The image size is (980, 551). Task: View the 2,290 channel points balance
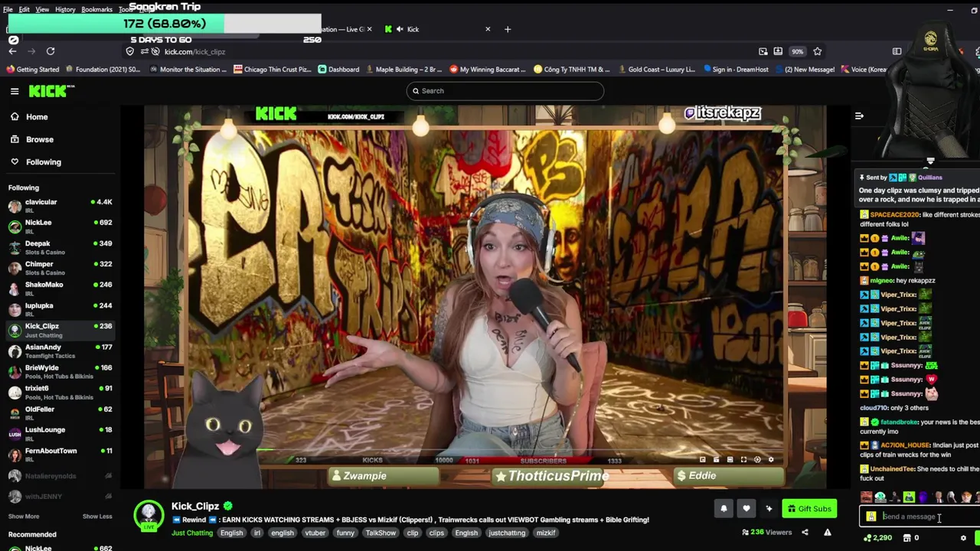pyautogui.click(x=877, y=538)
